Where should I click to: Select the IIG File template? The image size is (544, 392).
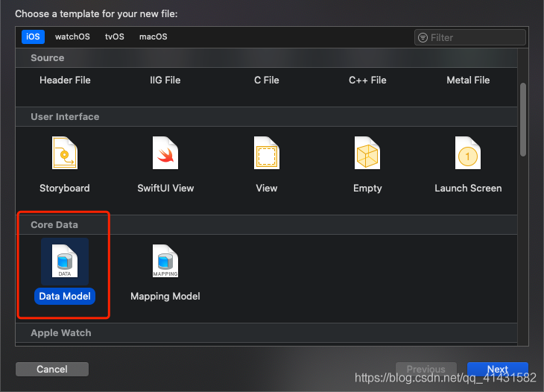165,80
